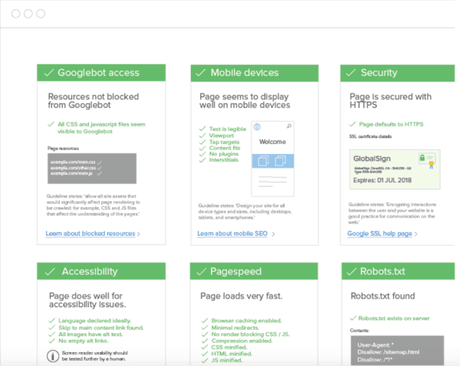Click the Accessibility header checkmark icon
Viewport: 460px width, 366px height.
pyautogui.click(x=50, y=272)
